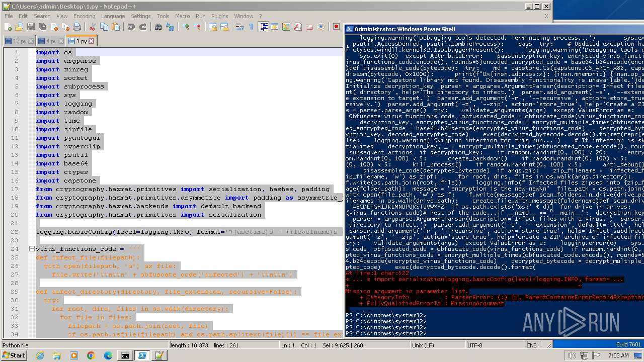The image size is (644, 362).
Task: Switch to Notepad++ taskbar button
Action: (x=159, y=355)
